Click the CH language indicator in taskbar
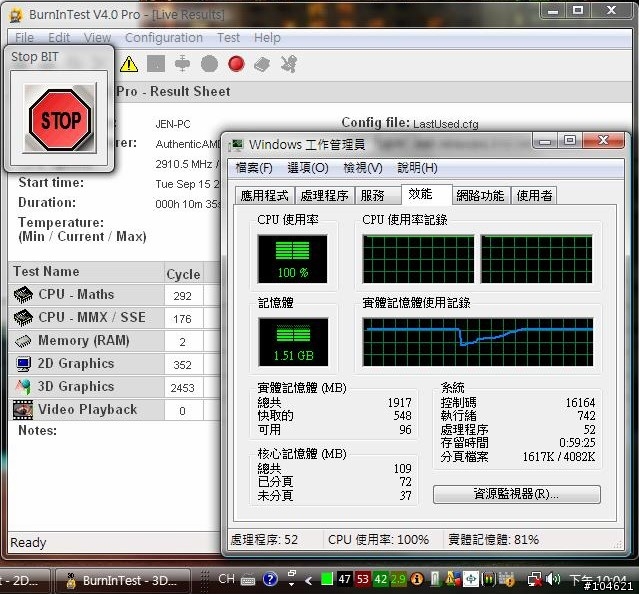Viewport: 639px width, 594px height. pyautogui.click(x=227, y=579)
